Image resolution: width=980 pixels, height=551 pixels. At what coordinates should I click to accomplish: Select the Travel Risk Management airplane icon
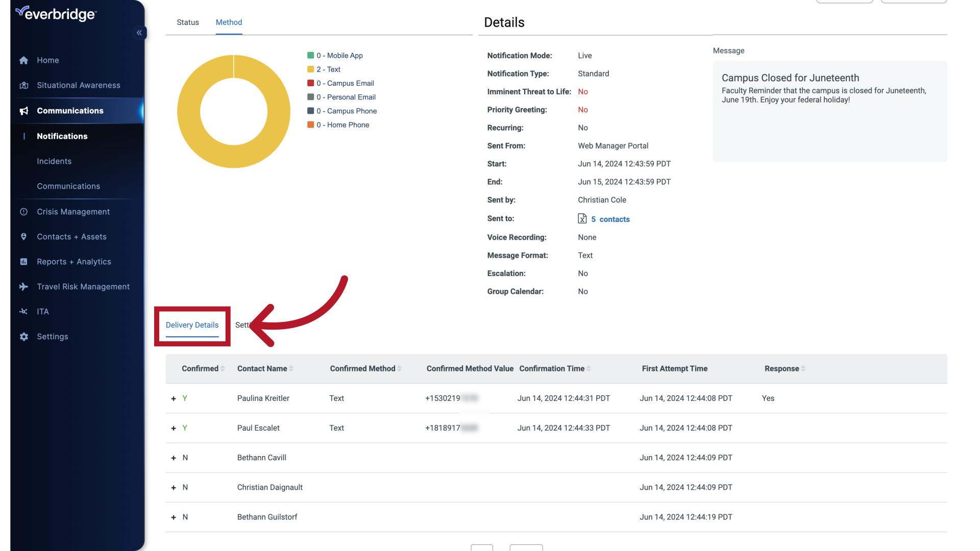click(24, 287)
